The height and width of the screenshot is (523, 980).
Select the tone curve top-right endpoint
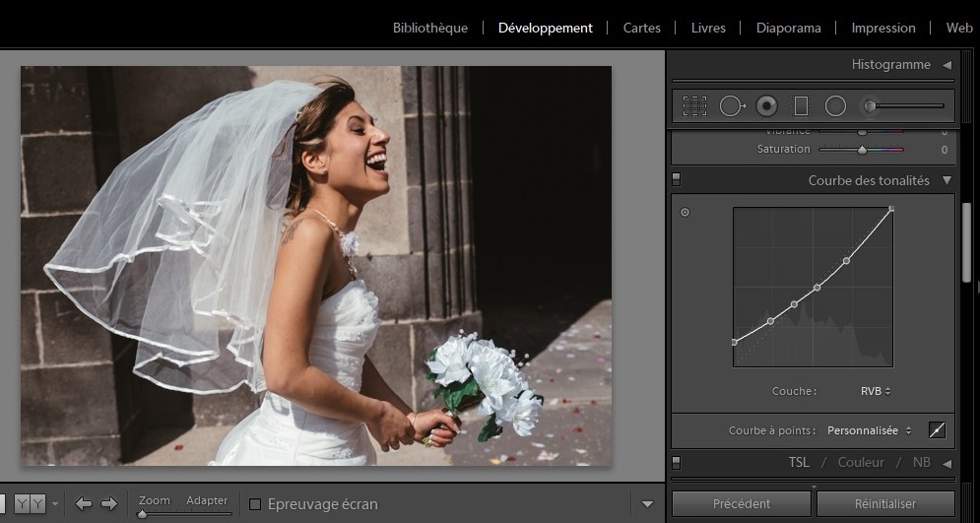892,209
